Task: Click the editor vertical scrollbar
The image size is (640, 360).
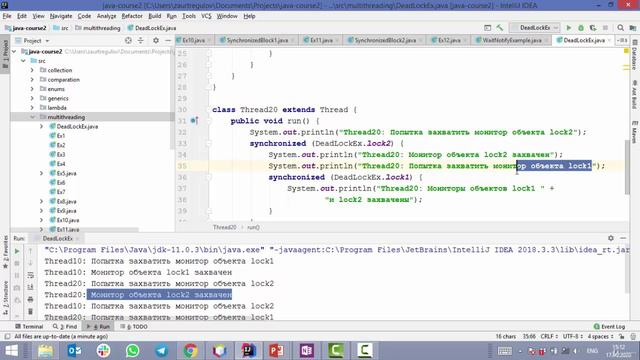Action: click(627, 167)
